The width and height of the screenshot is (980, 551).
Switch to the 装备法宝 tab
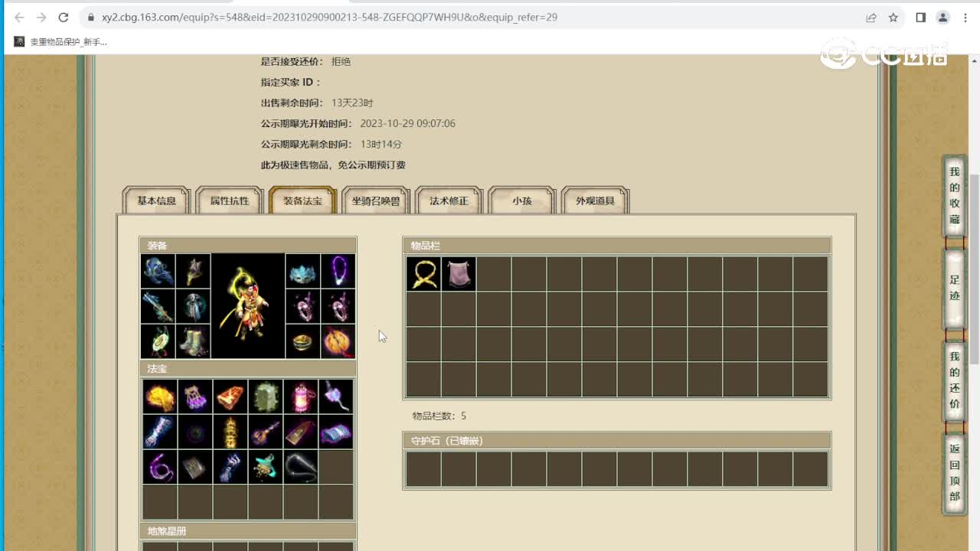[x=302, y=201]
